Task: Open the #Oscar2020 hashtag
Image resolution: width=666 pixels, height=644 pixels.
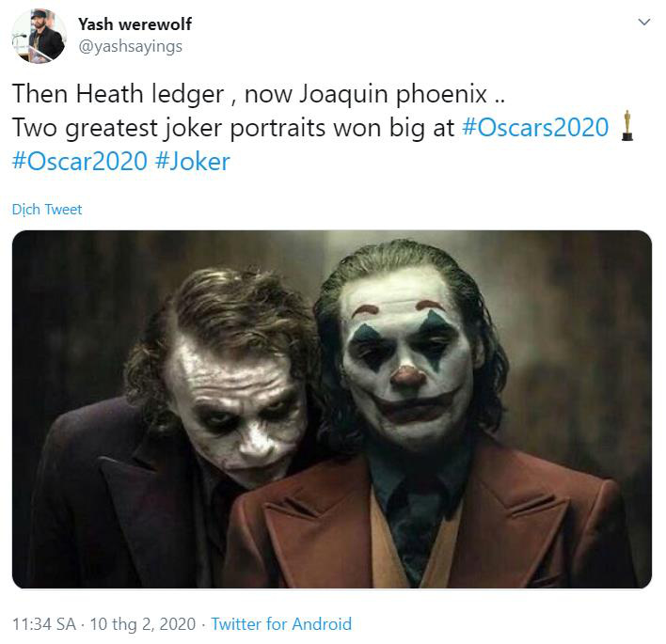Action: 80,162
